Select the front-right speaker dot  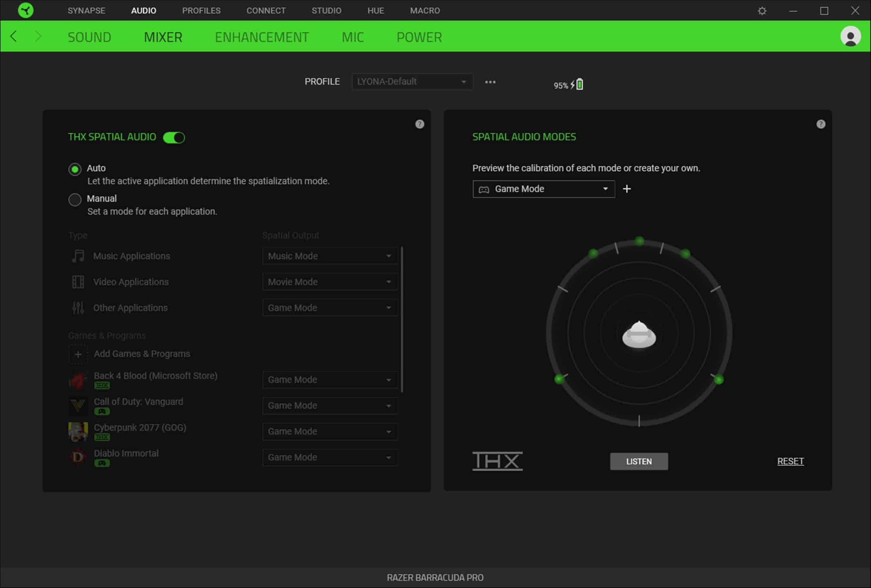tap(685, 254)
